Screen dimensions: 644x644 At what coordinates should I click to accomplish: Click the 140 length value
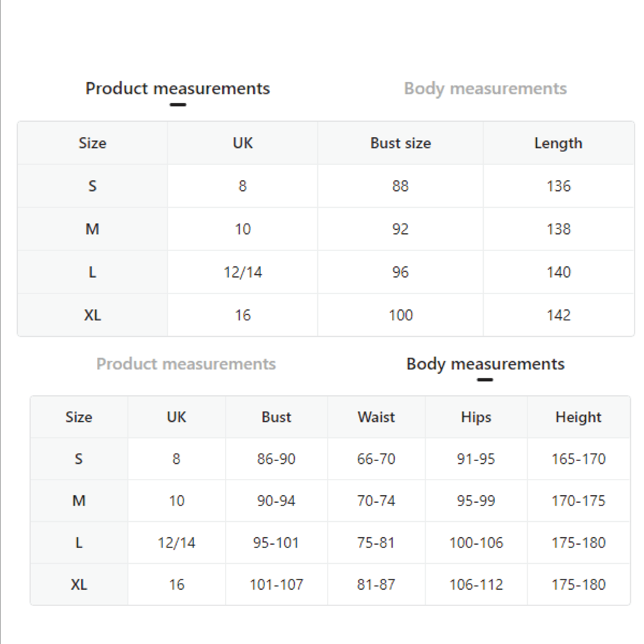(558, 272)
